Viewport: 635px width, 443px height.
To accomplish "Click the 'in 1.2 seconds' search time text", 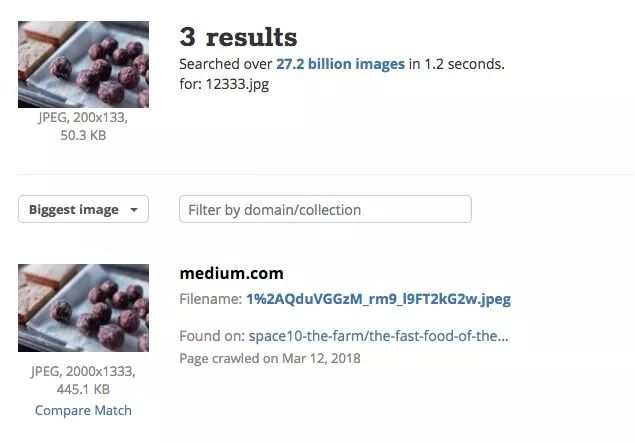I will point(456,64).
